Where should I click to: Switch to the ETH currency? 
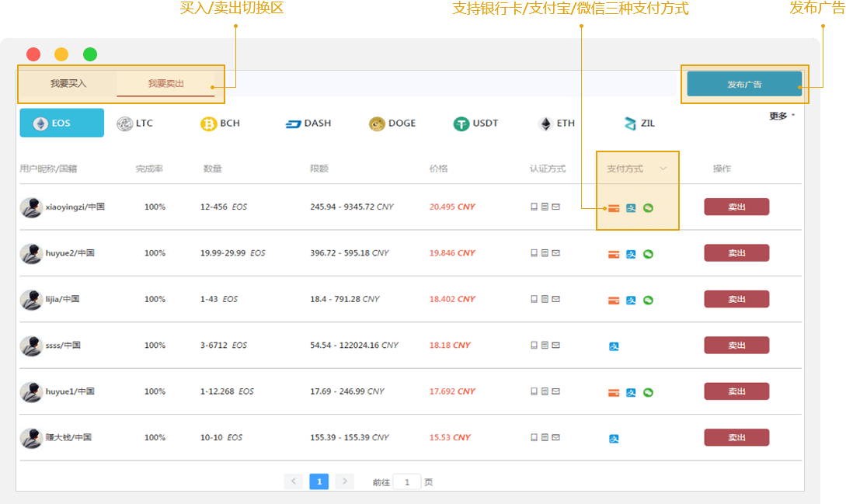(555, 123)
